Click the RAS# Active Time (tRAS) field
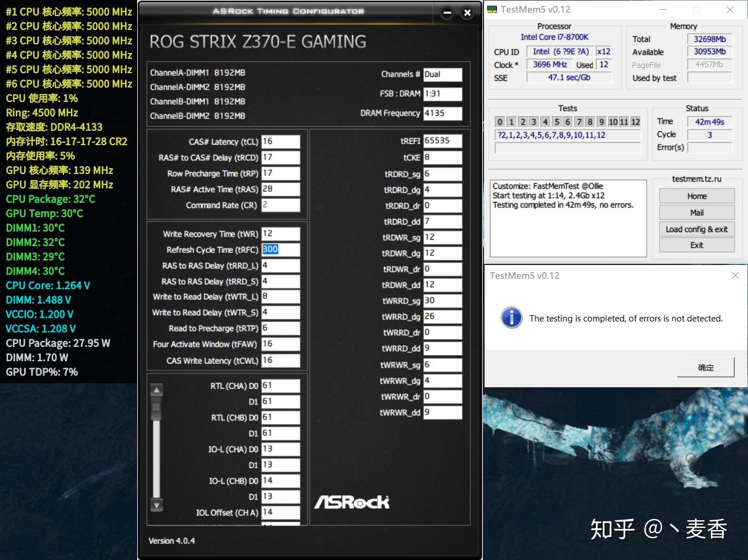 click(281, 189)
